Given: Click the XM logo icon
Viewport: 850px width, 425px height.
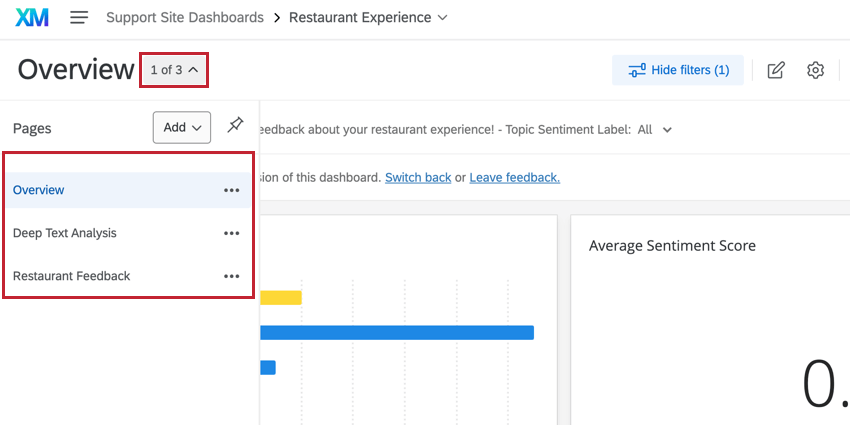Looking at the screenshot, I should pos(32,18).
